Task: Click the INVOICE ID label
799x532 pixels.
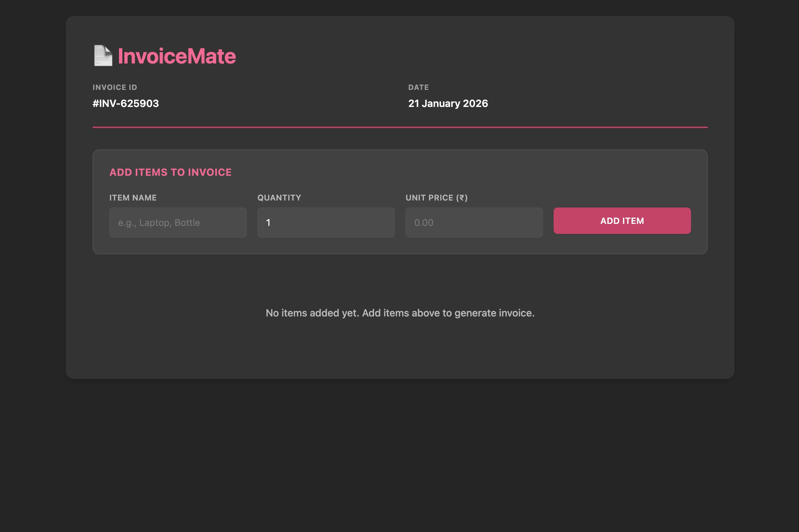Action: pyautogui.click(x=115, y=88)
